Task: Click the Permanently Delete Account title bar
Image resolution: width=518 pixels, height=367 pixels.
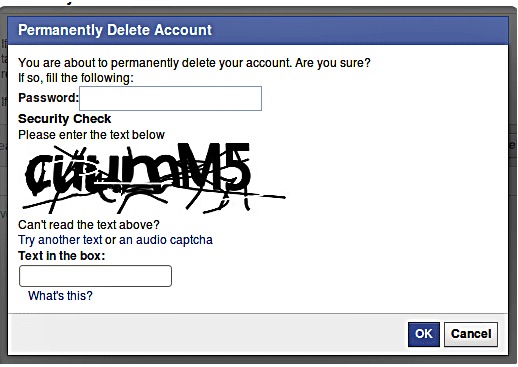Action: pyautogui.click(x=258, y=30)
